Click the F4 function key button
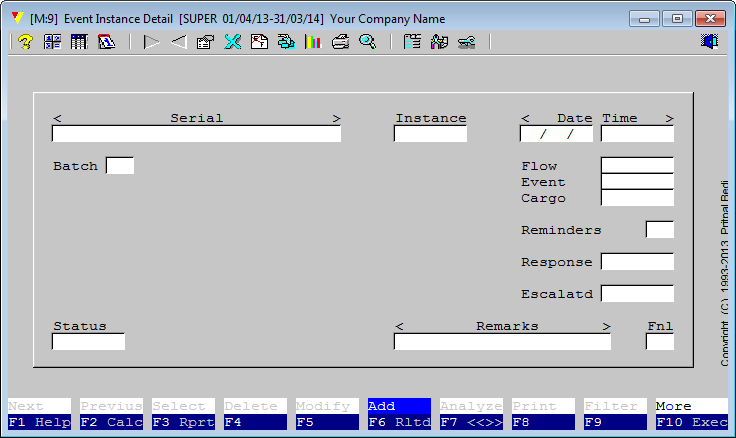Screen dimensions: 736x438 click(x=255, y=422)
